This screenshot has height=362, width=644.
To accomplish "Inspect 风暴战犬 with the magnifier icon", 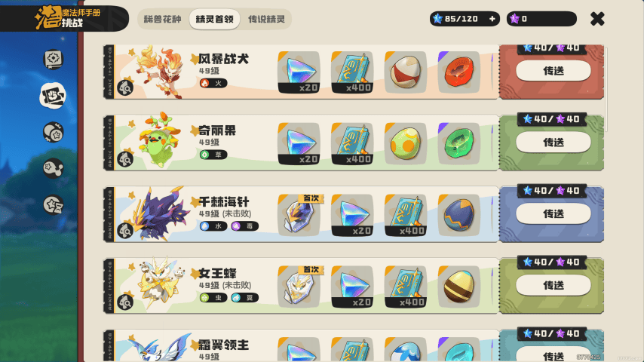I will click(x=125, y=87).
